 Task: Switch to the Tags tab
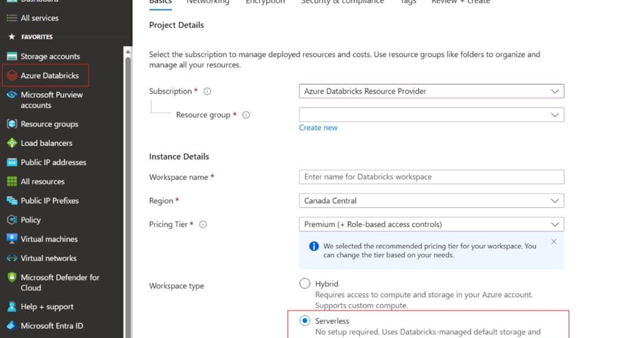[x=407, y=3]
